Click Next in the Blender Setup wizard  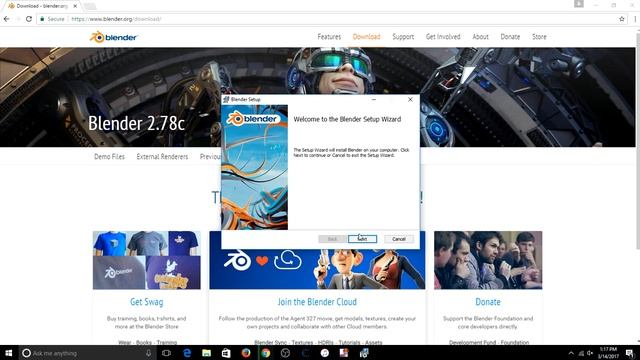point(362,239)
